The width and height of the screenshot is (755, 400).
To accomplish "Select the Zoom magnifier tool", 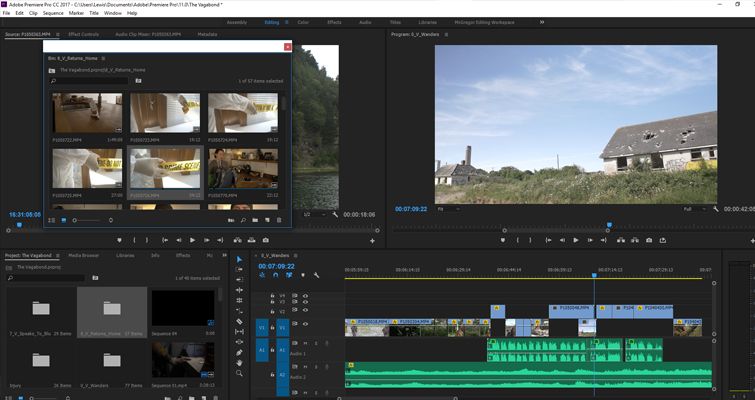I will coord(239,373).
